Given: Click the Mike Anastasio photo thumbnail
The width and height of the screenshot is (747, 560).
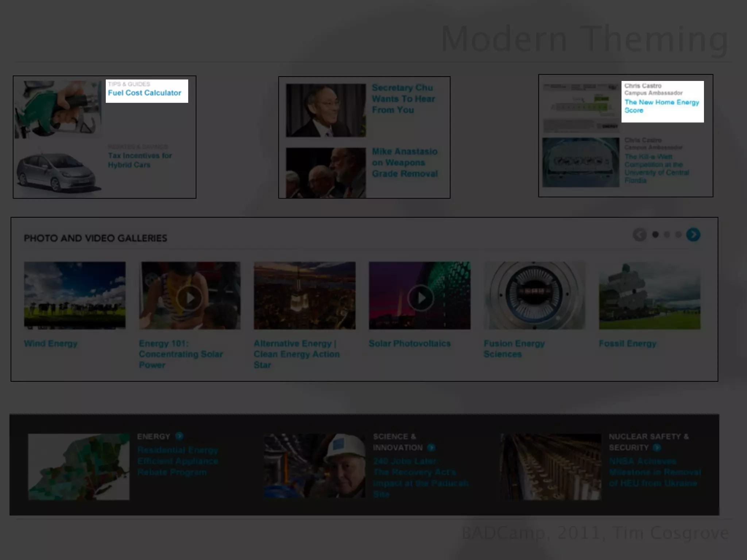Looking at the screenshot, I should click(326, 173).
